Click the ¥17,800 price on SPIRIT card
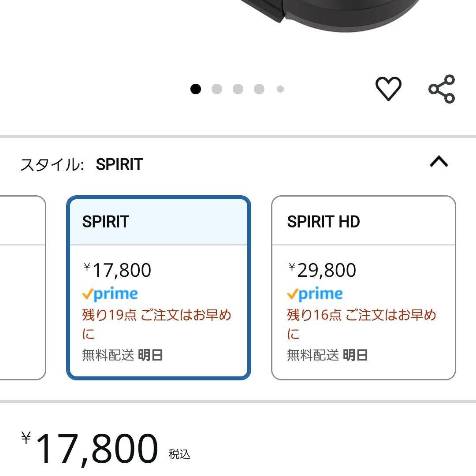 click(115, 269)
